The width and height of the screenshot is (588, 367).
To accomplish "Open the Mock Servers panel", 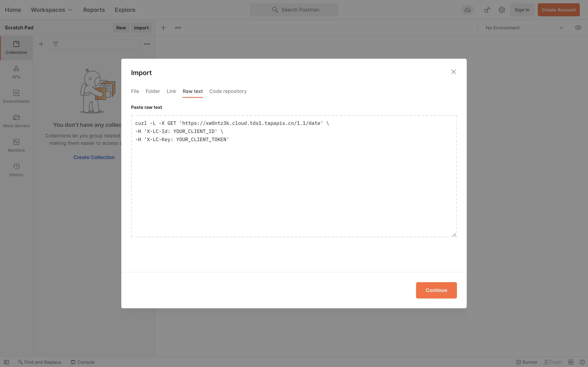I will pos(16,121).
